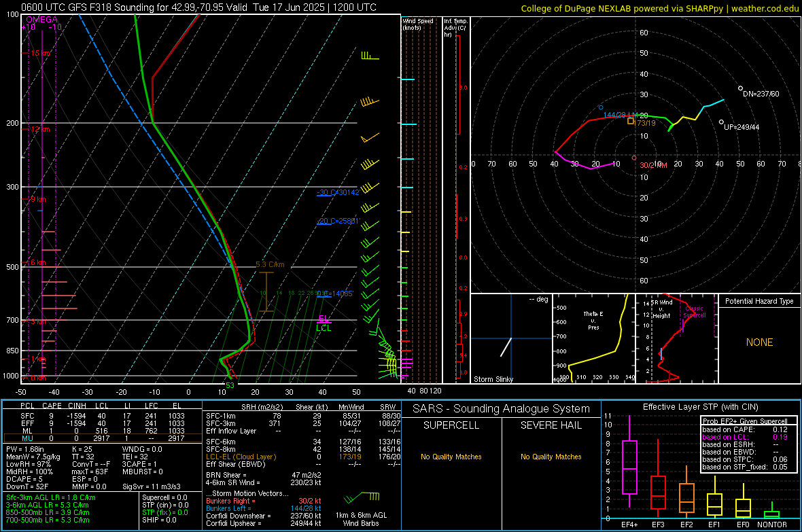Click the Theta-E v. Pres label
The image size is (802, 532).
[593, 320]
